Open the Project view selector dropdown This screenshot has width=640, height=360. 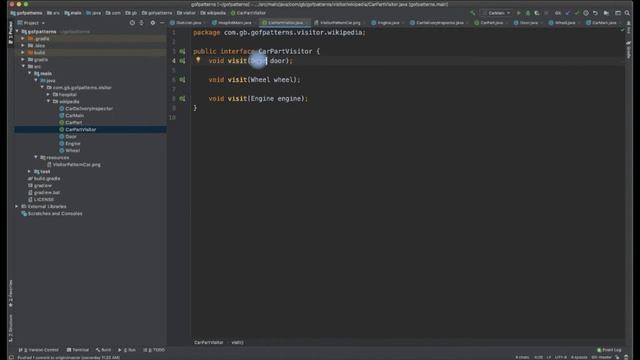point(31,23)
